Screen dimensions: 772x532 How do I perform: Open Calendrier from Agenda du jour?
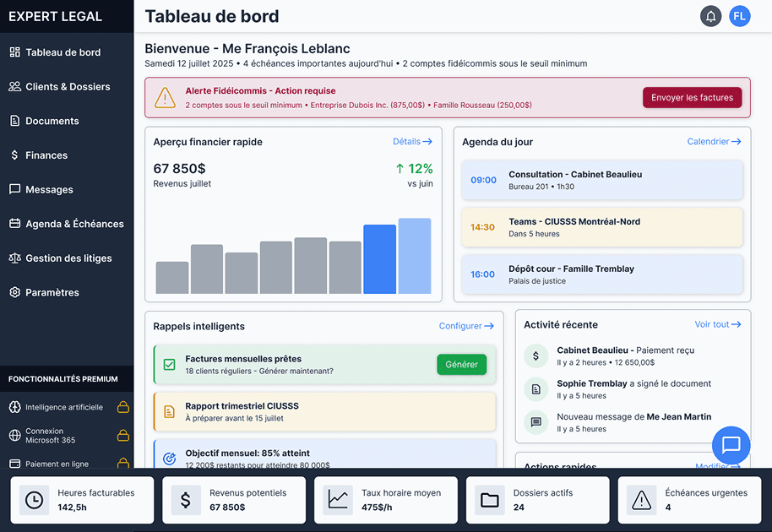coord(714,142)
